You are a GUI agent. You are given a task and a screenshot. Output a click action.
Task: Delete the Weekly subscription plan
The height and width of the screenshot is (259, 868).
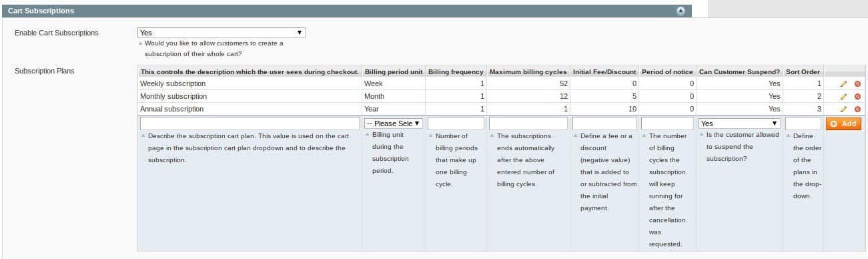pyautogui.click(x=857, y=84)
